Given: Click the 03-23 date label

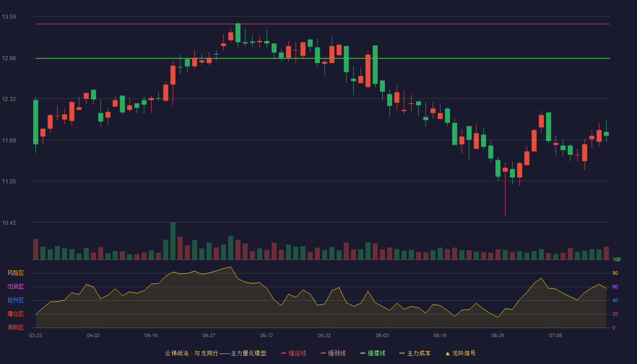Looking at the screenshot, I should 35,335.
